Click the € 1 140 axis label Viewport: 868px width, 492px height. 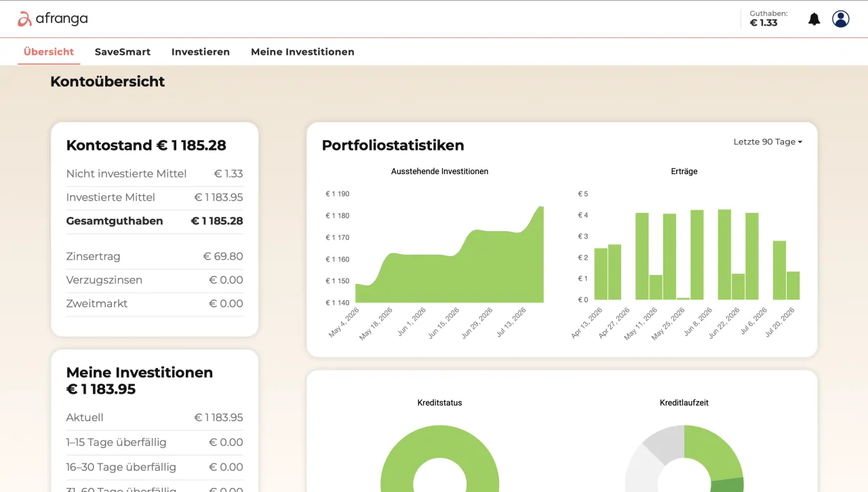[337, 302]
